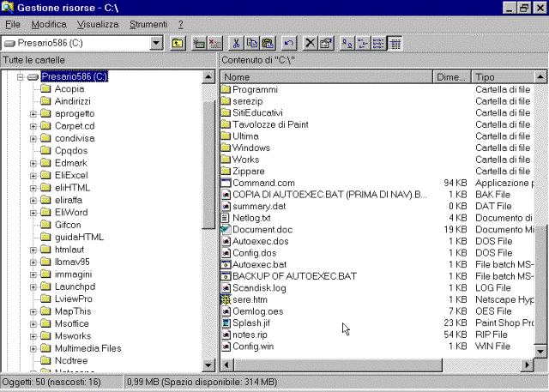Viewport: 549px width, 392px height.
Task: Open the Modifica menu
Action: pos(49,25)
